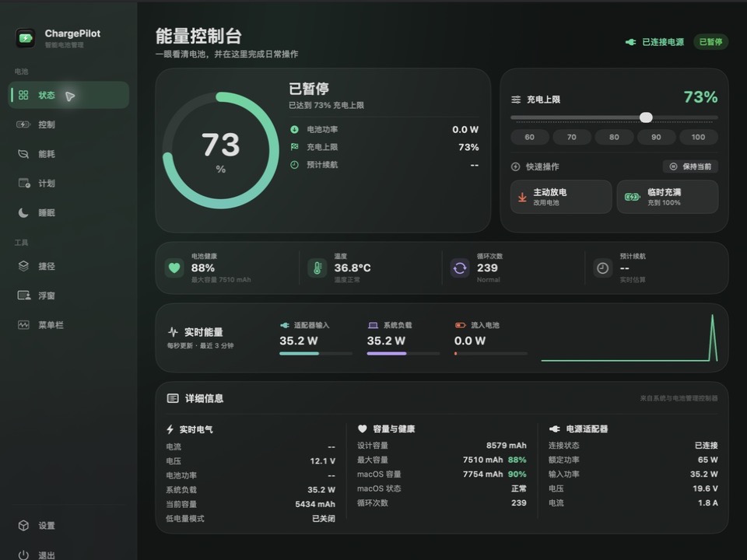Viewport: 747px width, 560px height.
Task: Click the 实时电气 bolt icon
Action: click(170, 429)
